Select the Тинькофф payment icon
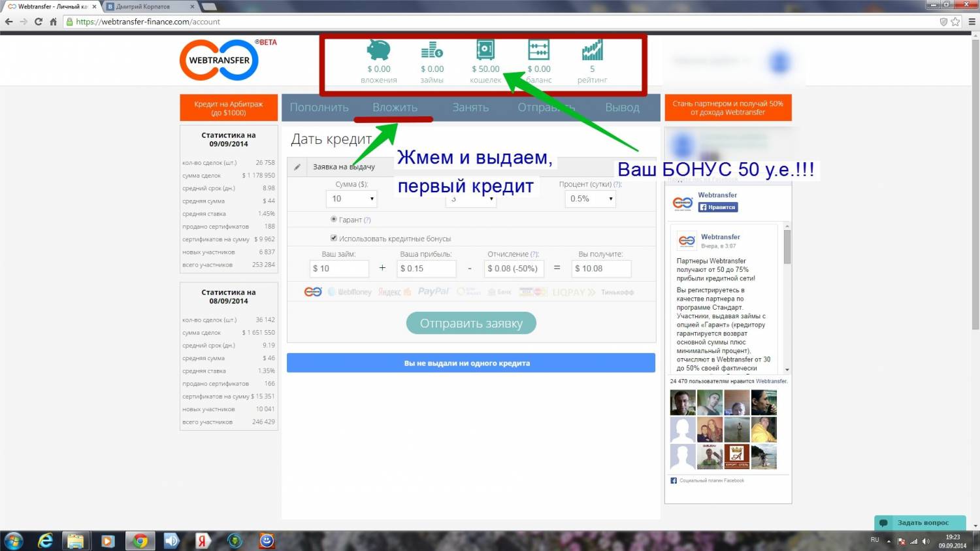The width and height of the screenshot is (980, 551). point(617,292)
